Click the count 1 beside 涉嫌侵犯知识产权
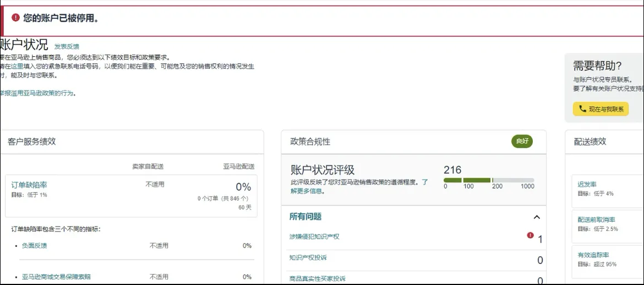 point(540,239)
